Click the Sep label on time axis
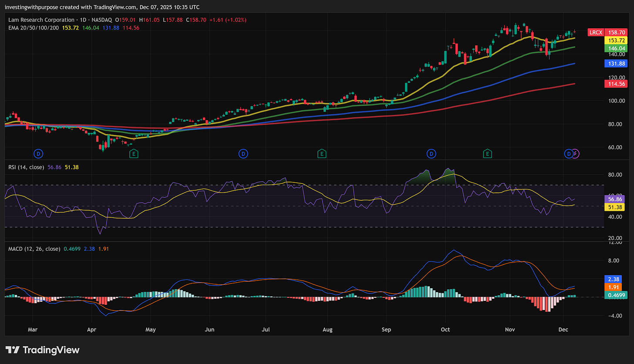Viewport: 634px width, 364px height. click(386, 330)
